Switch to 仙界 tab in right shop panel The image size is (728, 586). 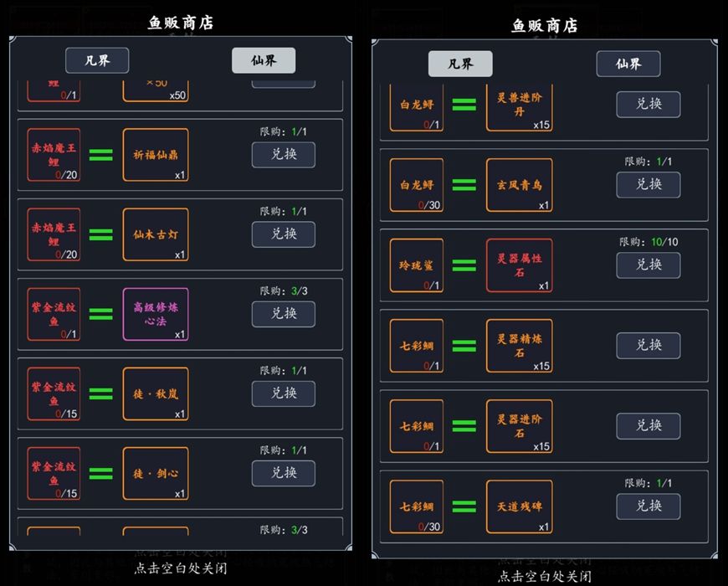point(628,64)
